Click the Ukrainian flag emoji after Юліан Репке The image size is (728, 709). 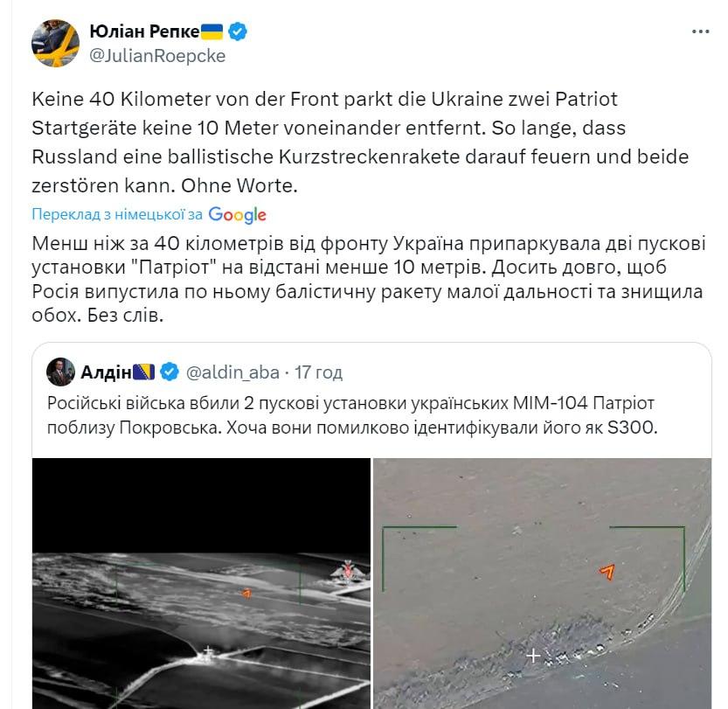[x=211, y=31]
